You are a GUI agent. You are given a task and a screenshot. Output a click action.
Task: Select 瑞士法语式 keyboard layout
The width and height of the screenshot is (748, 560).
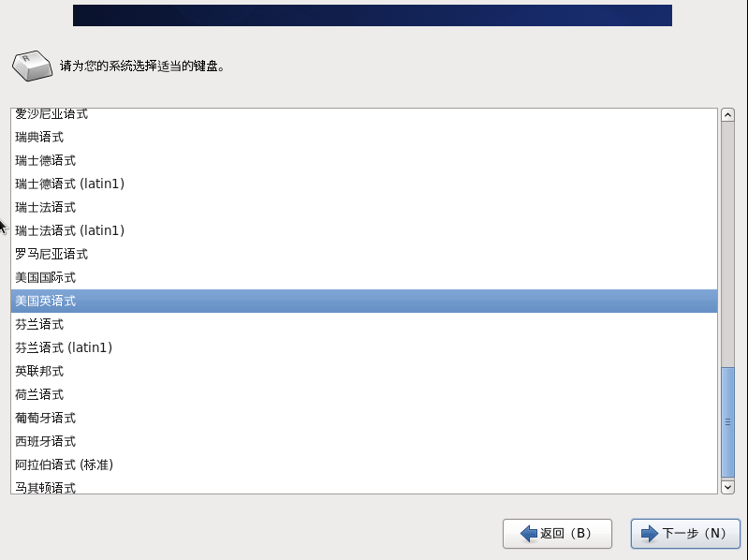[364, 208]
